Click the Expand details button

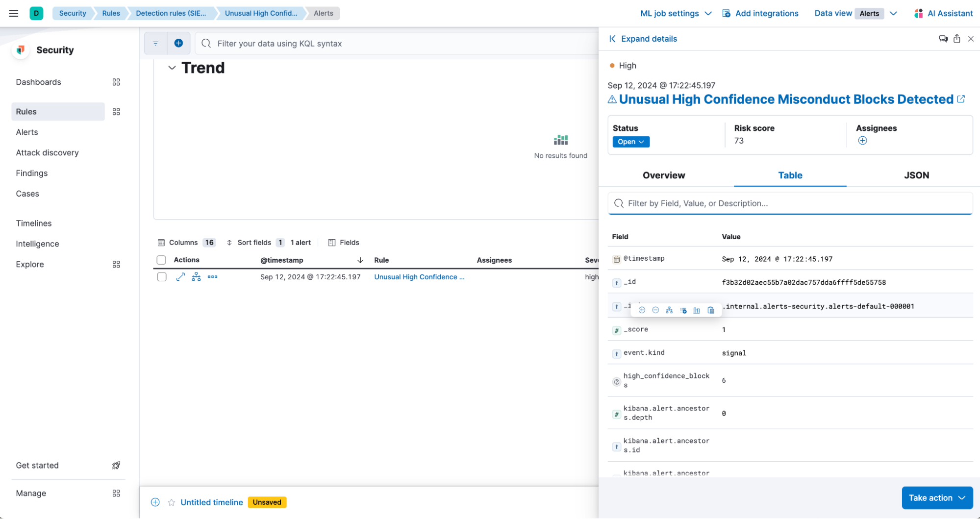pos(643,39)
